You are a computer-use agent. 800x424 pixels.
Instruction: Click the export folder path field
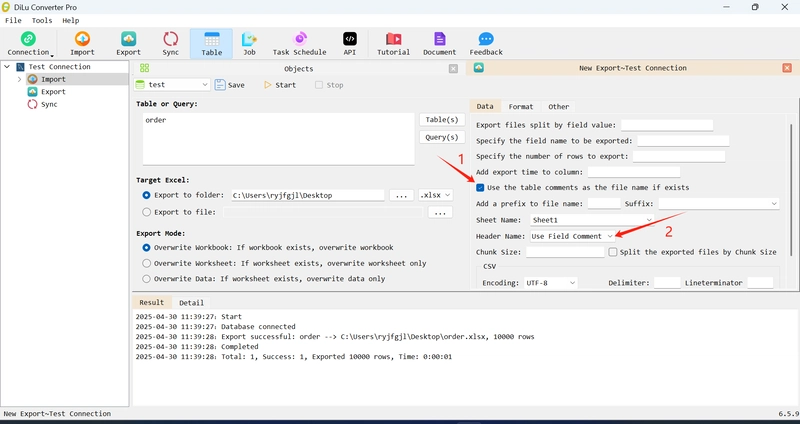coord(308,195)
